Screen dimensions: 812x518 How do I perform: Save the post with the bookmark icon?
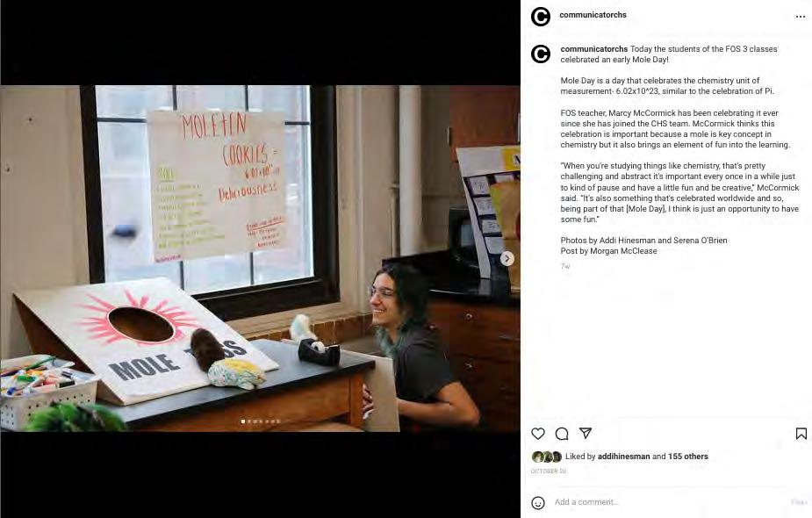pyautogui.click(x=801, y=434)
